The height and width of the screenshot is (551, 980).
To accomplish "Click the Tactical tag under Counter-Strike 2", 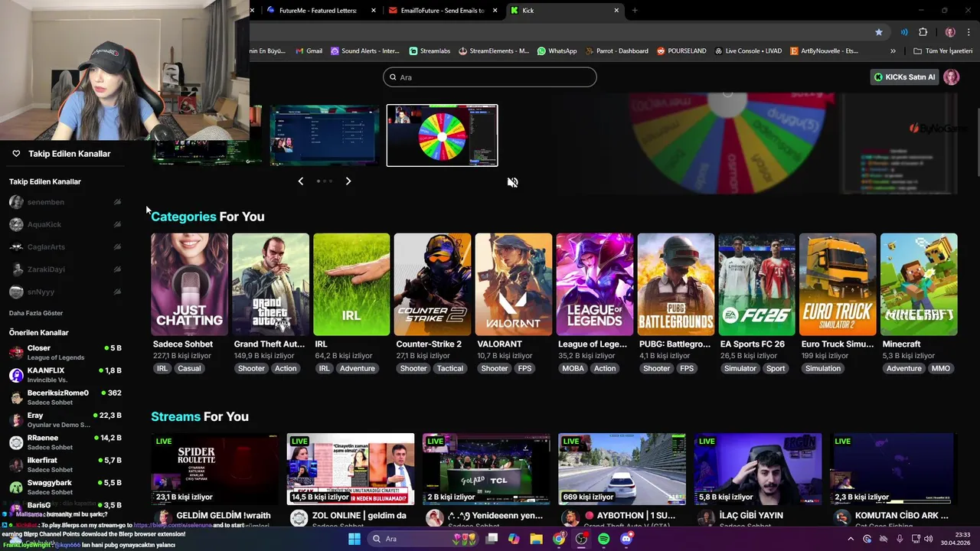I will (x=450, y=368).
